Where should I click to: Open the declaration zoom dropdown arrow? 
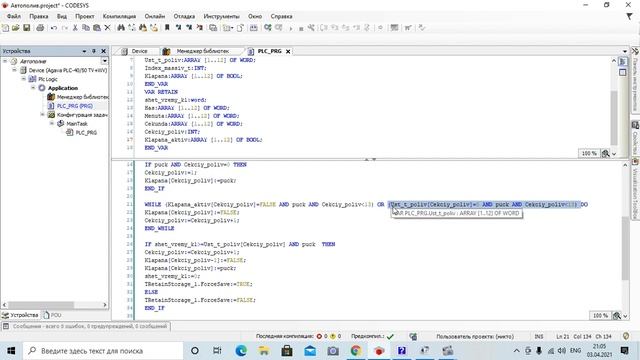coord(614,154)
